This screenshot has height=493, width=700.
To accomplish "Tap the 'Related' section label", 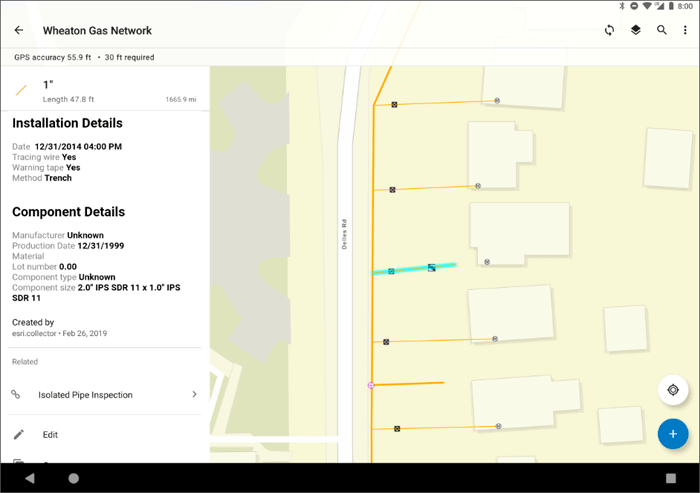I will tap(25, 362).
